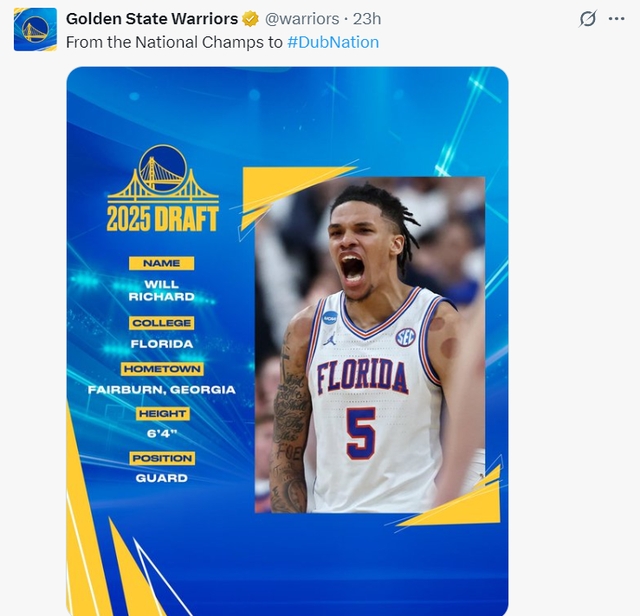The width and height of the screenshot is (640, 616).
Task: Click the player photo in the draft graphic
Action: tap(370, 345)
